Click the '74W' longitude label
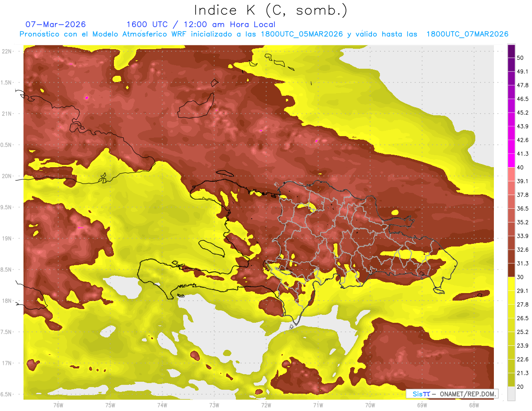This screenshot has height=411, width=532. (x=162, y=405)
